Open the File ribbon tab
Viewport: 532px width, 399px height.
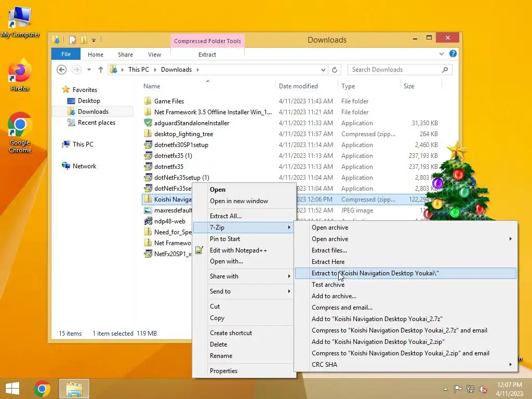click(66, 54)
